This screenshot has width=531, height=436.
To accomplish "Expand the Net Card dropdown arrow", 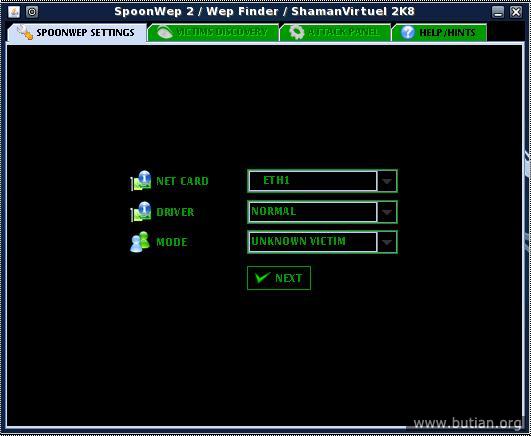I will [x=387, y=181].
